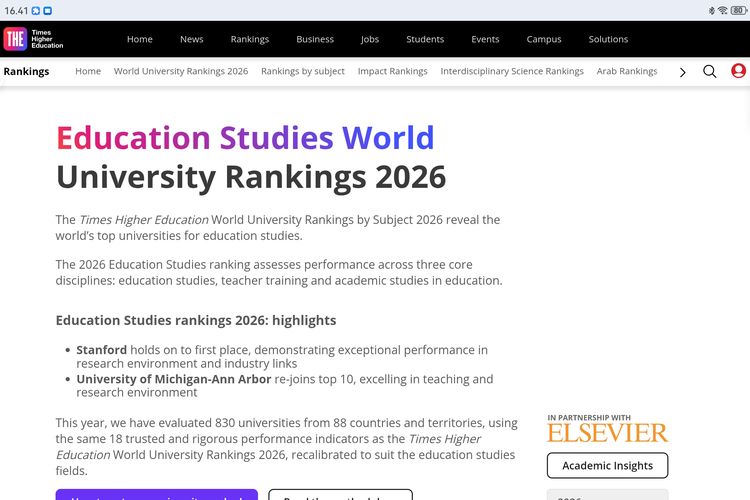The image size is (750, 500).
Task: Open Rankings in the top black menu
Action: click(250, 39)
